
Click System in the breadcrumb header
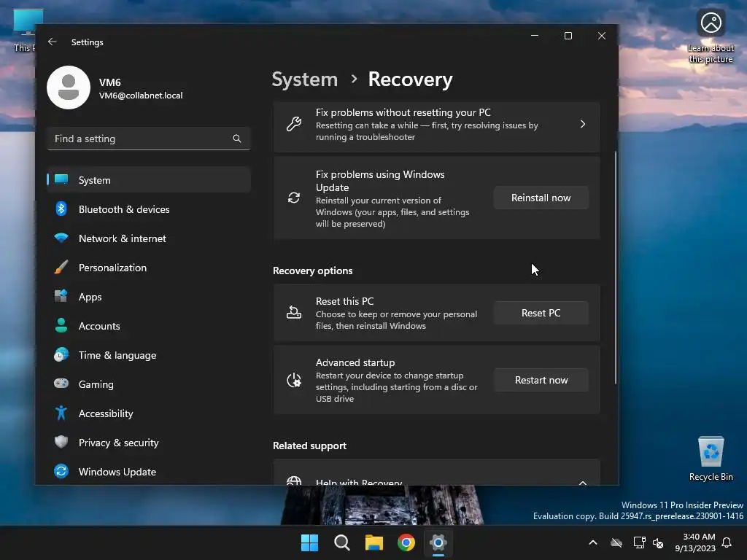pyautogui.click(x=304, y=79)
